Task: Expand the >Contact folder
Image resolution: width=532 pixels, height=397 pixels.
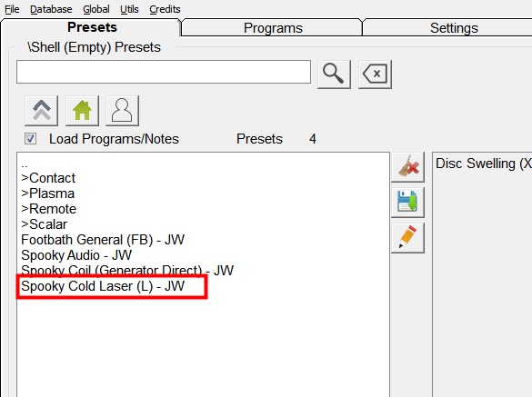Action: click(x=48, y=178)
